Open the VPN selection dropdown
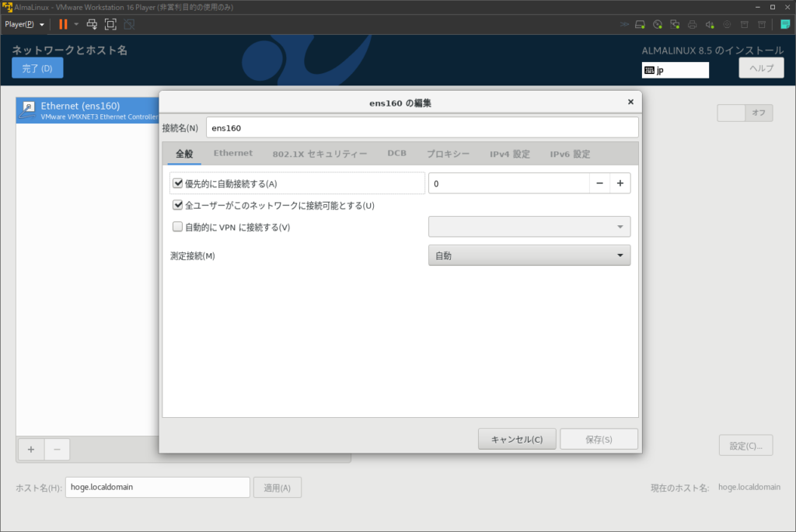 click(529, 227)
